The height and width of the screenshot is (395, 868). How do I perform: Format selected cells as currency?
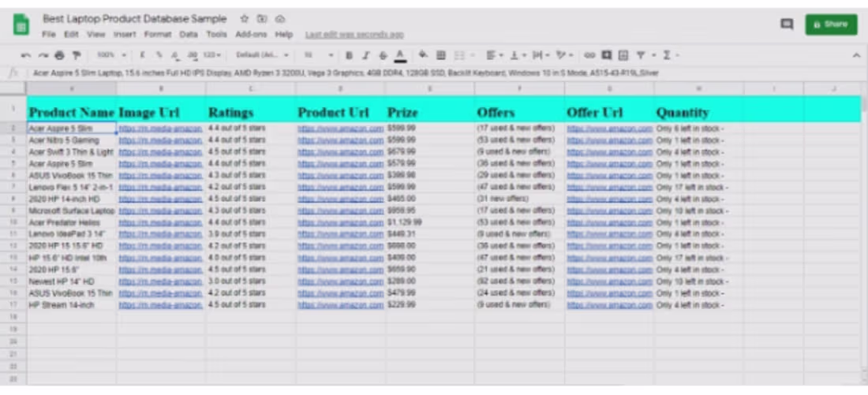[142, 55]
